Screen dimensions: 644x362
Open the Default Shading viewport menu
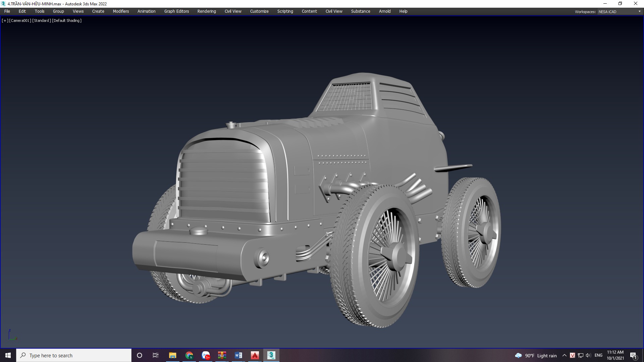click(x=67, y=20)
